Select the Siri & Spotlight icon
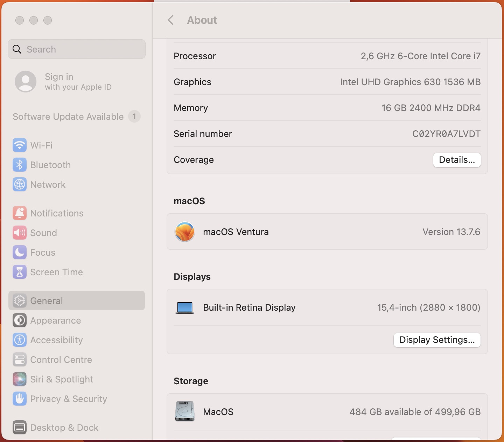Viewport: 504px width, 442px height. (x=20, y=379)
